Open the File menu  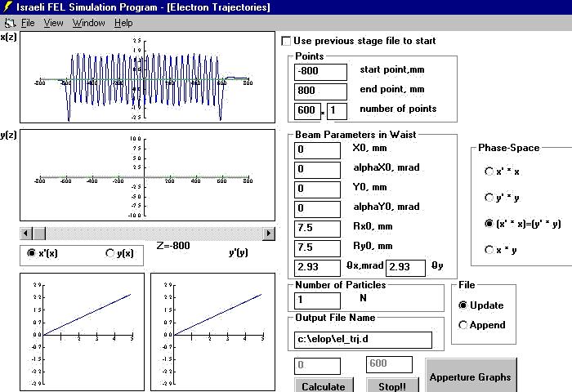coord(28,23)
